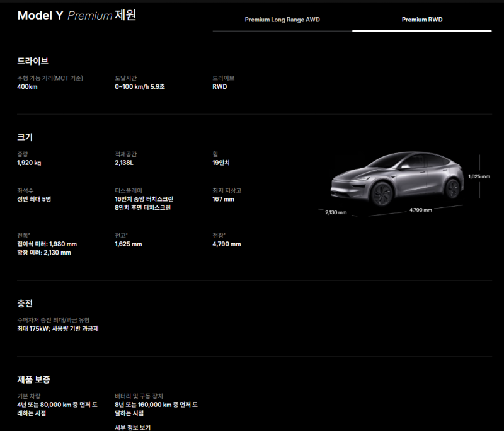This screenshot has height=431, width=504.
Task: Click the 수퍼차저 충전 최대/과금 유형 label
Action: pyautogui.click(x=54, y=320)
